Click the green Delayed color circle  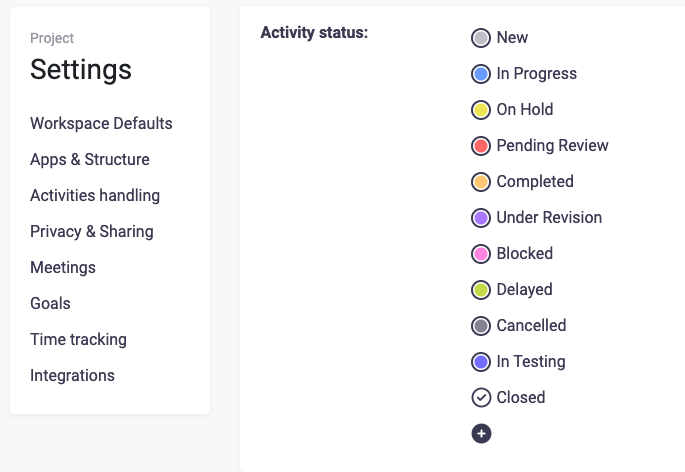coord(481,290)
